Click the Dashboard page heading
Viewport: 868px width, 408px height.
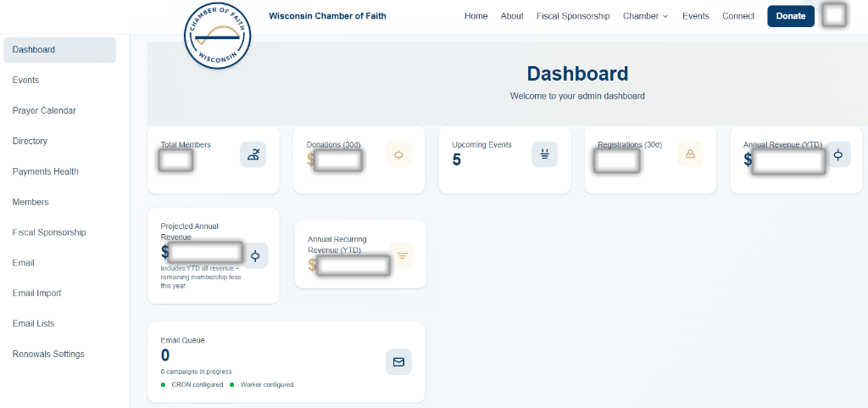(577, 74)
